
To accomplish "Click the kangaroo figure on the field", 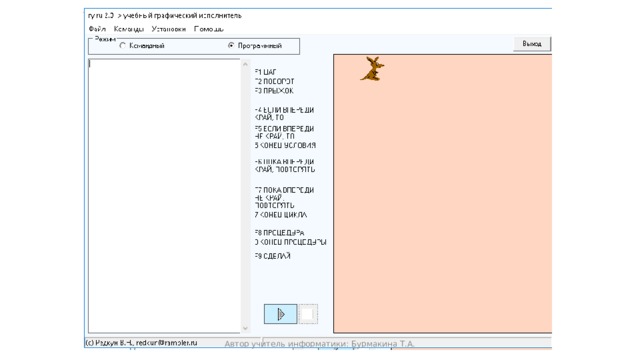I will (373, 69).
